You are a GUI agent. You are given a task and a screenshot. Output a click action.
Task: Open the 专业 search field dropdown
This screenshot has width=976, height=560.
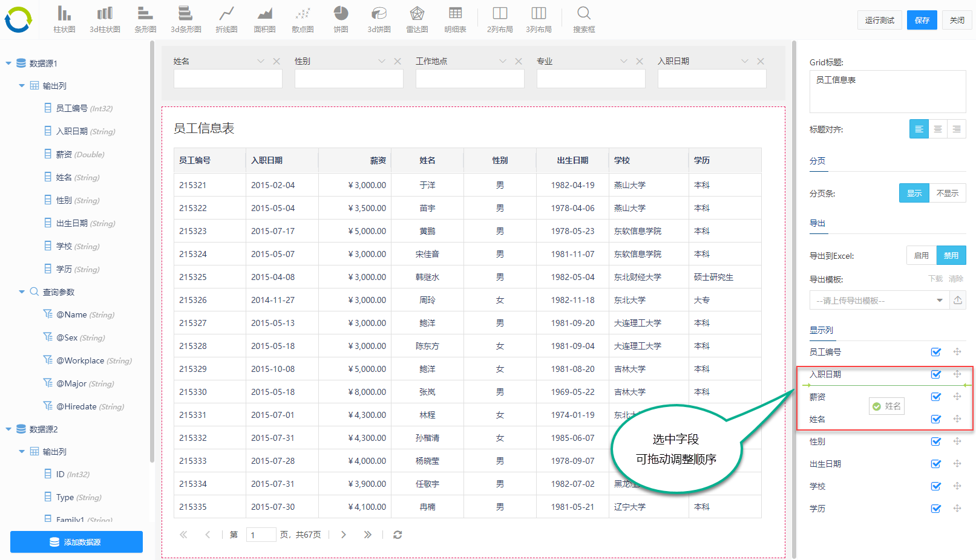624,61
